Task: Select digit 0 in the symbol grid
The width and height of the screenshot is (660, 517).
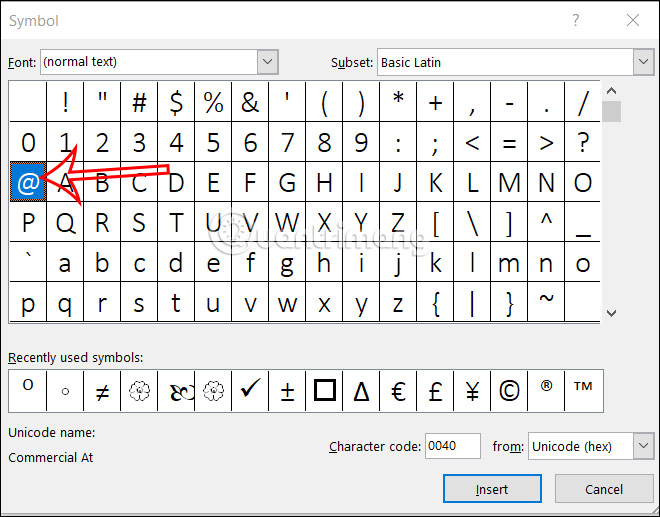Action: pos(28,142)
